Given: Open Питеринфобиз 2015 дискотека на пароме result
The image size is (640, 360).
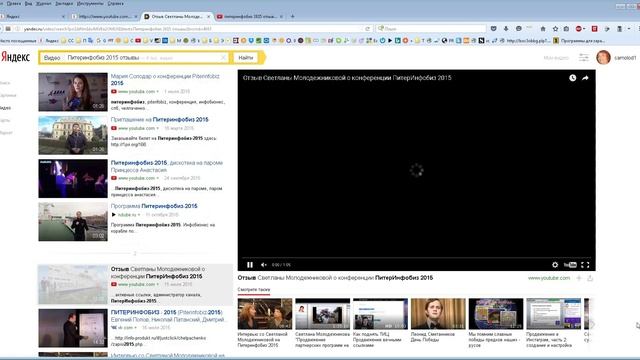Looking at the screenshot, I should (x=167, y=166).
